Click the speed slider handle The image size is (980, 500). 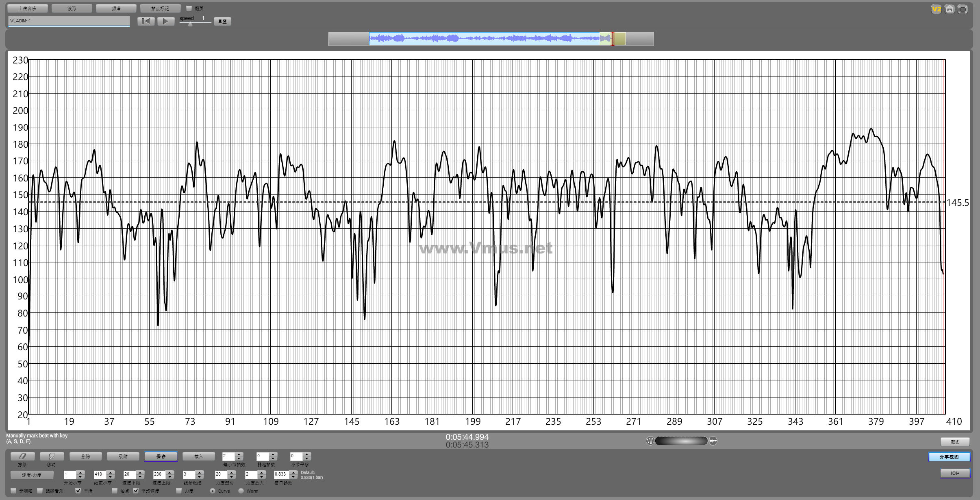pyautogui.click(x=190, y=24)
